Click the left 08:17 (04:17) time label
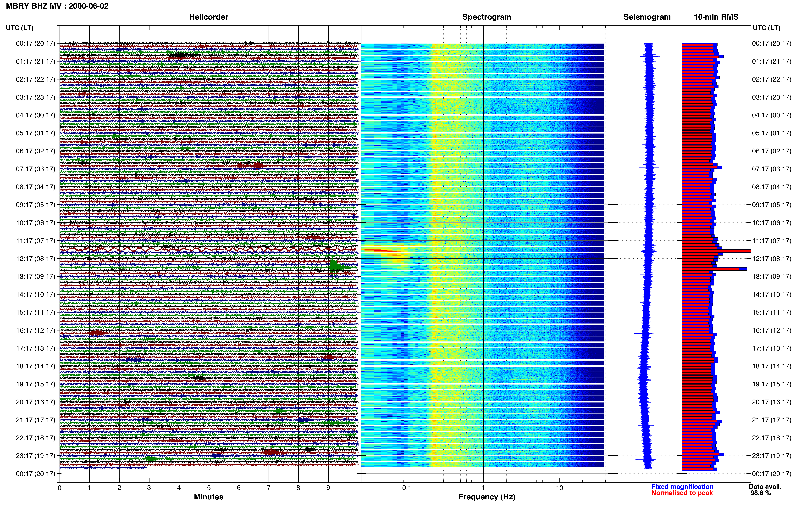 [36, 187]
